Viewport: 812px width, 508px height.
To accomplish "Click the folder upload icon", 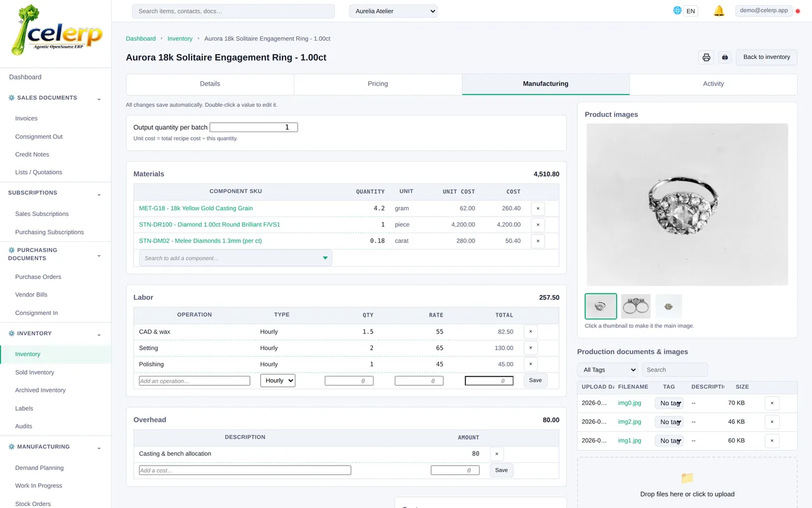I will (x=687, y=478).
